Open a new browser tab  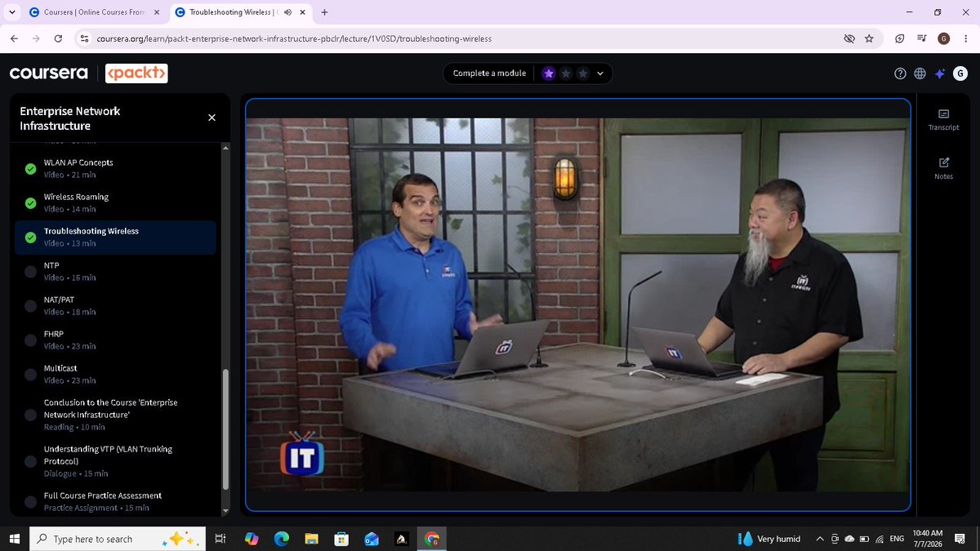[324, 12]
